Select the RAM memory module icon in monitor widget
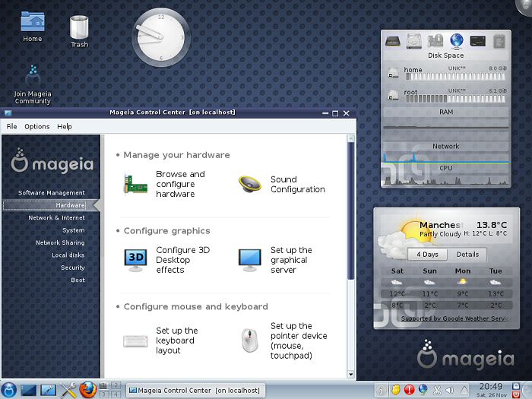Screen dimensions: 532x399 tap(478, 41)
